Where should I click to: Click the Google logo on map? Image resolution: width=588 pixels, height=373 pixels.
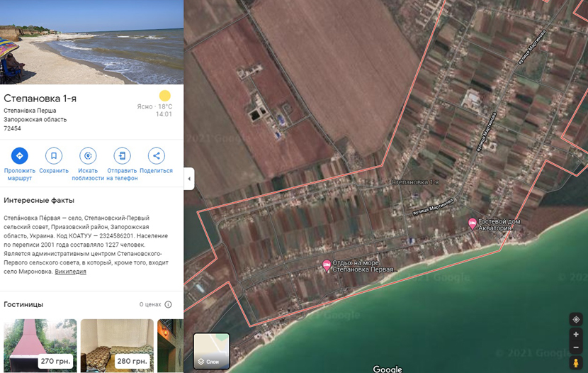(x=388, y=369)
